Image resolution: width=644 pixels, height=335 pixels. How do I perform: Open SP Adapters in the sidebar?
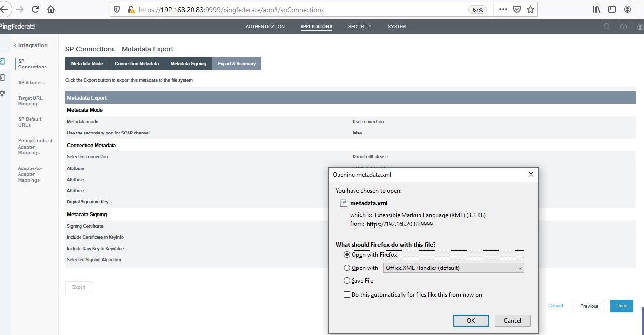[x=32, y=83]
